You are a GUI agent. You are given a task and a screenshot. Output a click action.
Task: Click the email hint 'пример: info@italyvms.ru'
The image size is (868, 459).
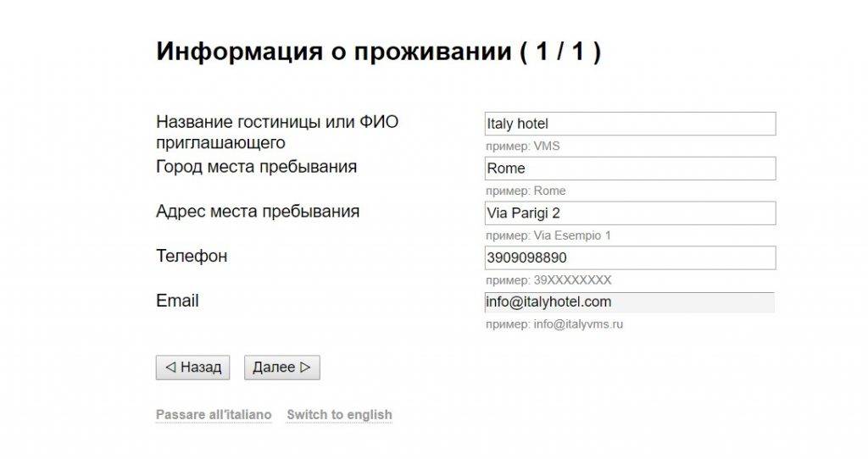[x=554, y=324]
